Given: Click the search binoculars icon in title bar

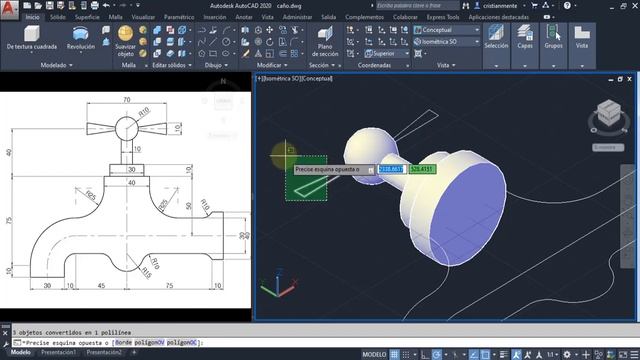Looking at the screenshot, I should [x=466, y=6].
